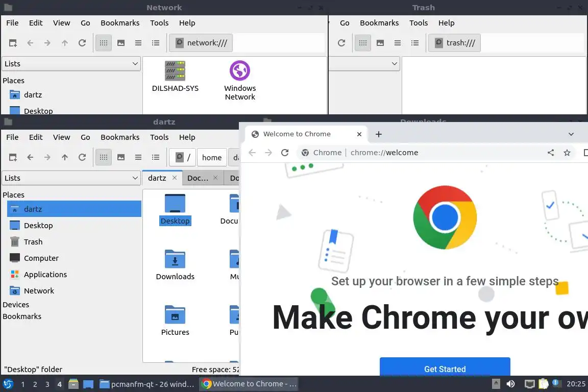This screenshot has height=392, width=588.
Task: Switch Trash window to icon view
Action: (362, 43)
